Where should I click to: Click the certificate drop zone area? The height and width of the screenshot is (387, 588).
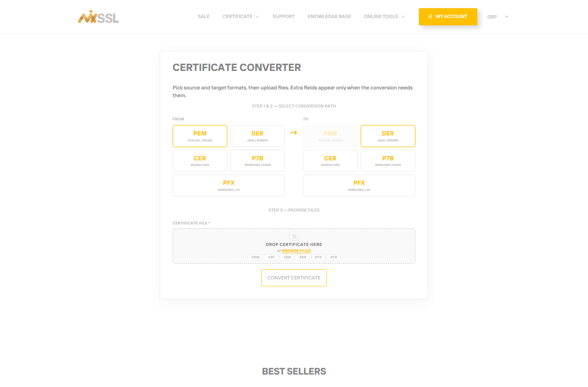pyautogui.click(x=294, y=246)
